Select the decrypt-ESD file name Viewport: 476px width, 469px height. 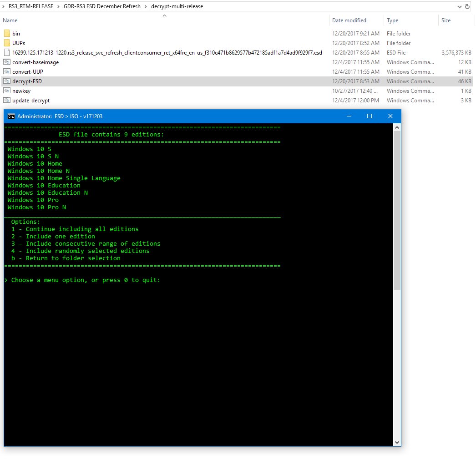27,81
